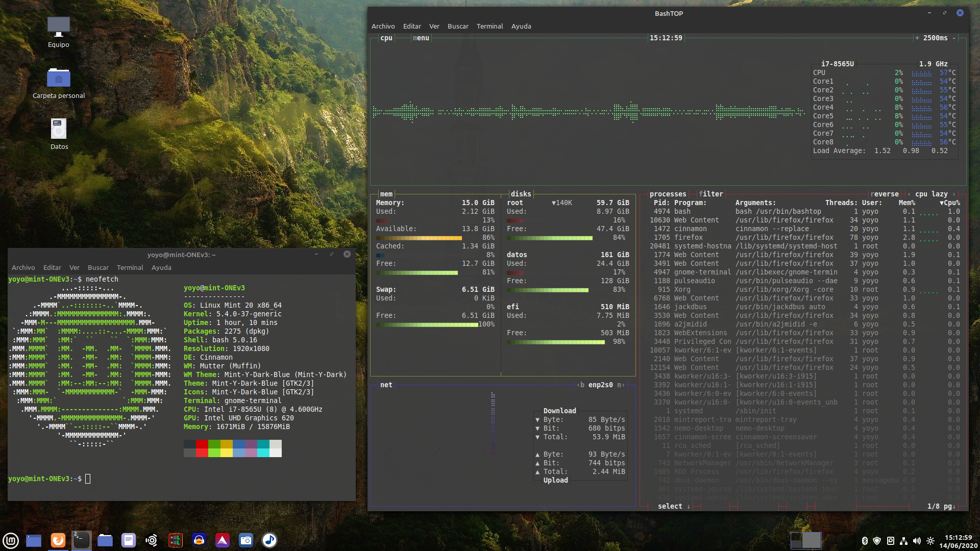Open Firefox from the panel
This screenshot has width=980, height=551.
58,540
